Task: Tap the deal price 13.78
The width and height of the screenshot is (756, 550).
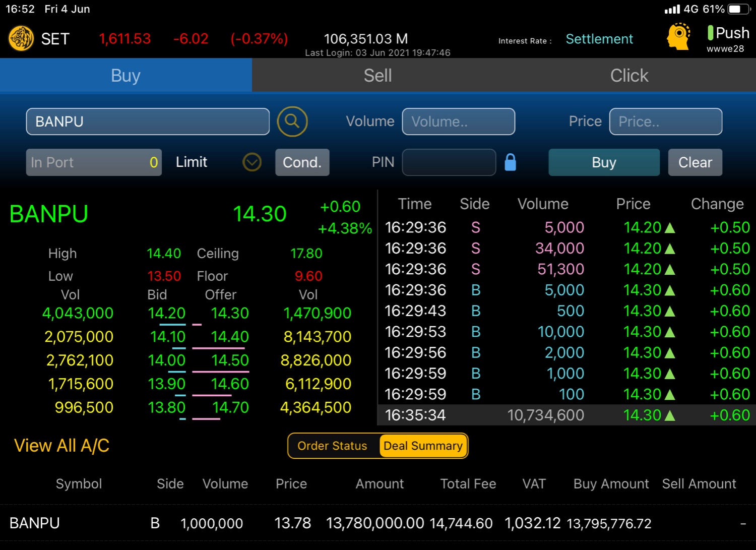Action: [x=293, y=523]
